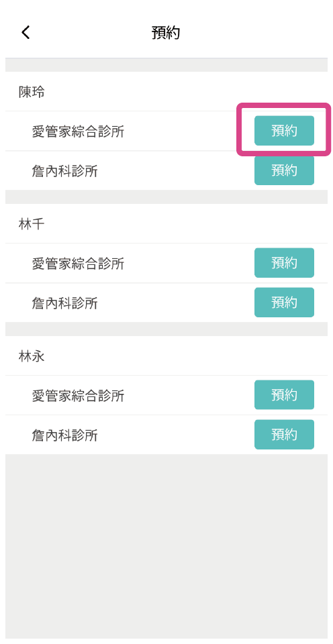Tap 愛管家綜合診所 clinic label under 林永
The image size is (333, 644).
point(78,396)
